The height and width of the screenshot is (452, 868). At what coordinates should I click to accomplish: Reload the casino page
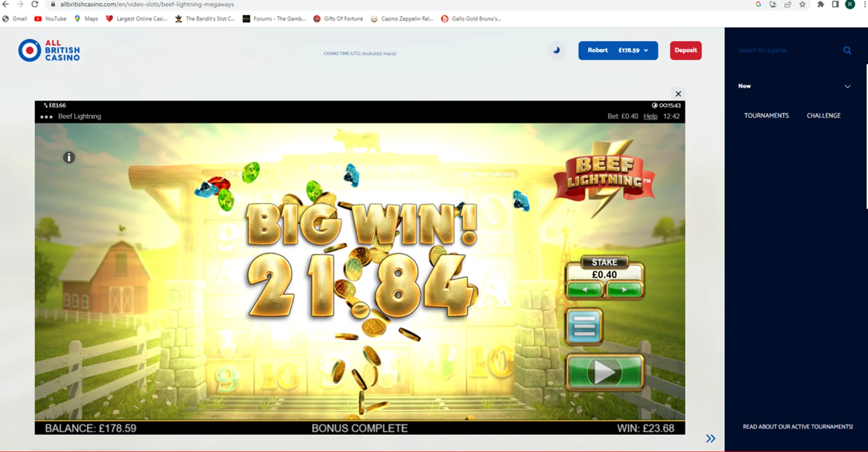35,4
